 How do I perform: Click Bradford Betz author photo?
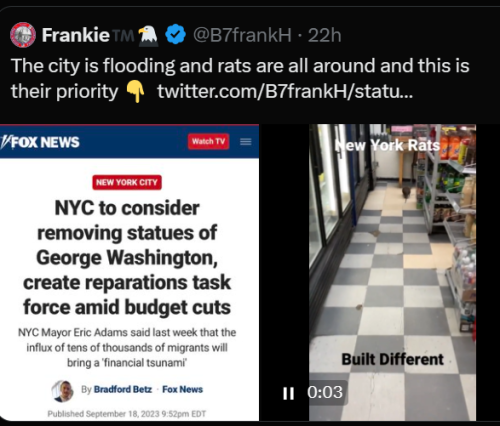[x=63, y=391]
